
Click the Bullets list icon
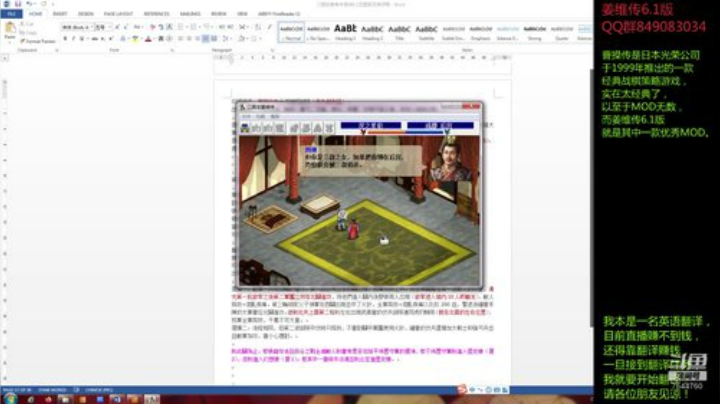[x=181, y=28]
